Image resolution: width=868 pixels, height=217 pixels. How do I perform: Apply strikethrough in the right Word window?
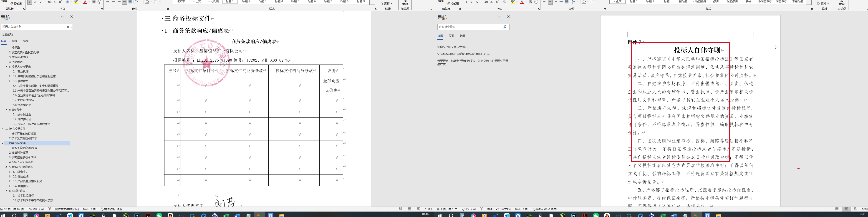point(486,2)
